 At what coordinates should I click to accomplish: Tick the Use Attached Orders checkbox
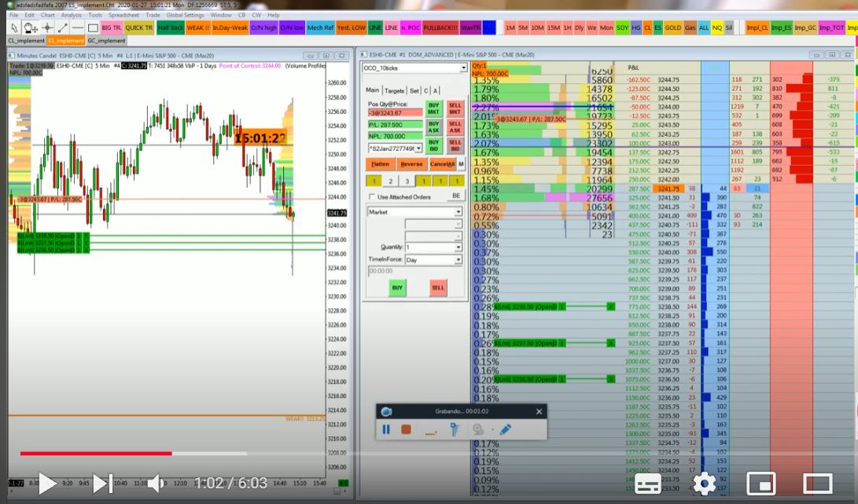(x=372, y=197)
